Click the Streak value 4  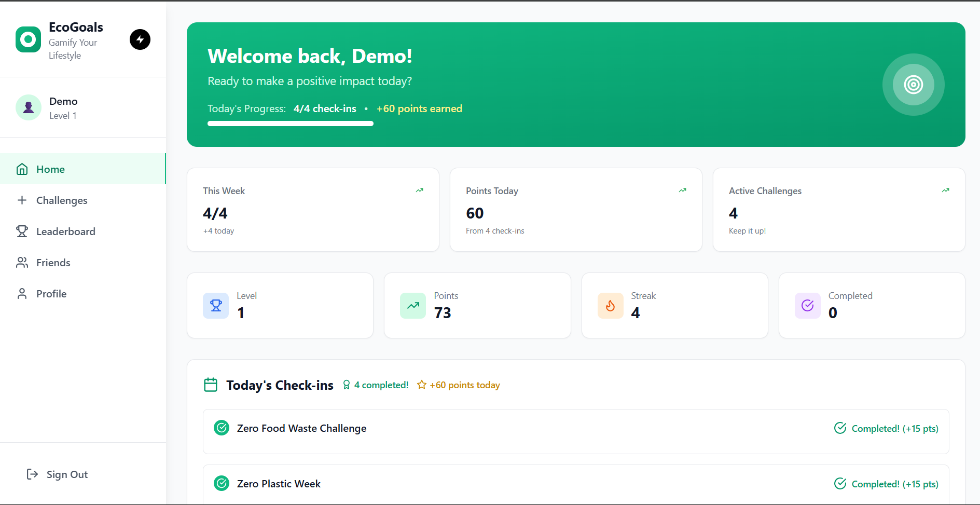click(636, 313)
